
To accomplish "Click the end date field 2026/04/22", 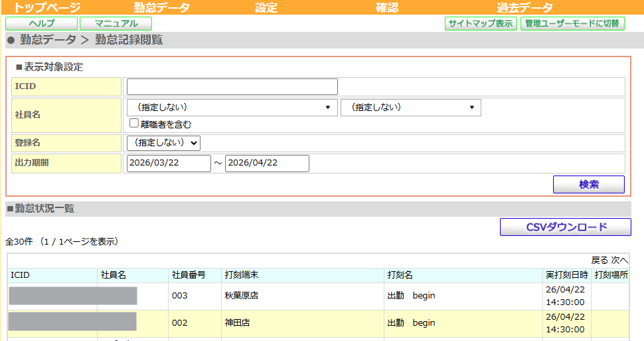I will pyautogui.click(x=267, y=164).
